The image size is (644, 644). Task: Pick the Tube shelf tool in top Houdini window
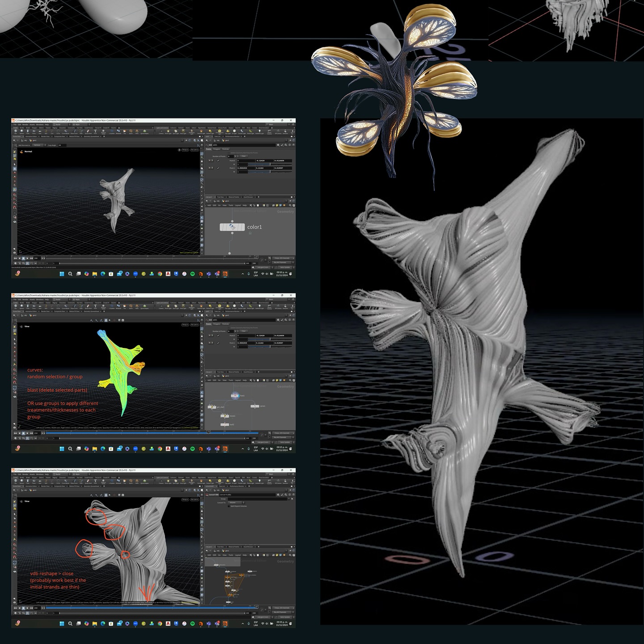point(28,132)
